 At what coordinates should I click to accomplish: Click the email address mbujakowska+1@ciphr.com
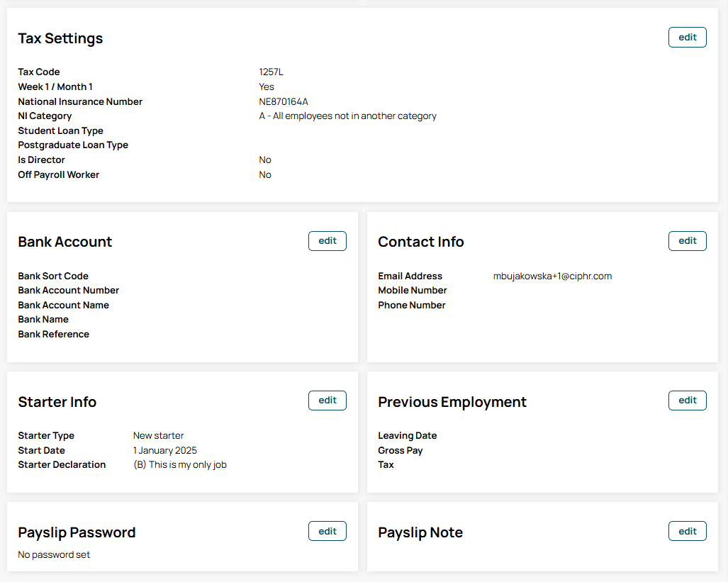[x=552, y=276]
